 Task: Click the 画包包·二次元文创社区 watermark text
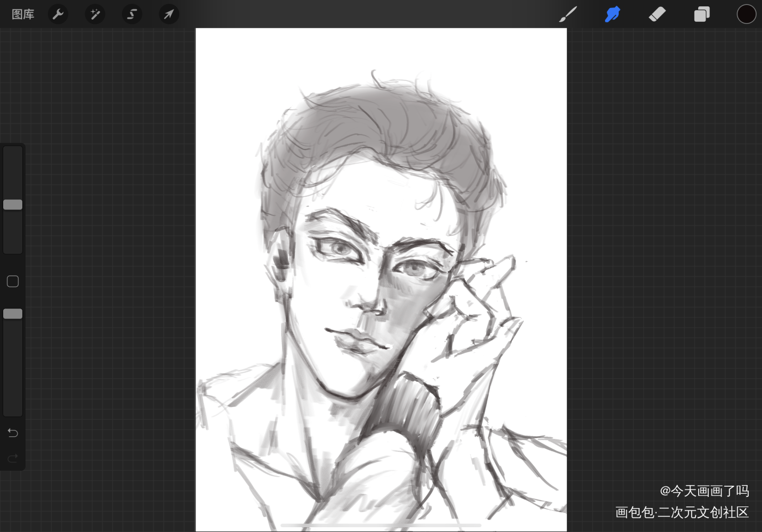pos(682,512)
